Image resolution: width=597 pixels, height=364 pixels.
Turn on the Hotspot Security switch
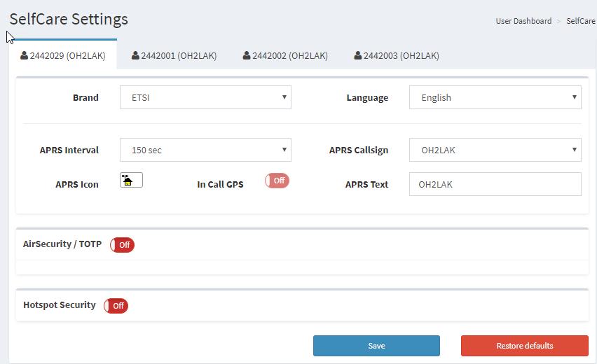click(x=116, y=306)
